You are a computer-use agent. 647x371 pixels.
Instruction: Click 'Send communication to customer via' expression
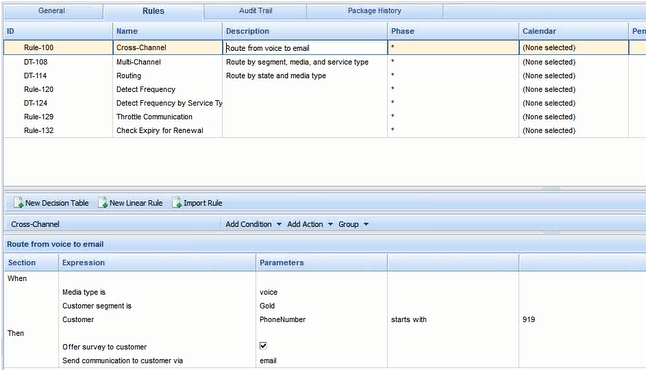coord(123,361)
